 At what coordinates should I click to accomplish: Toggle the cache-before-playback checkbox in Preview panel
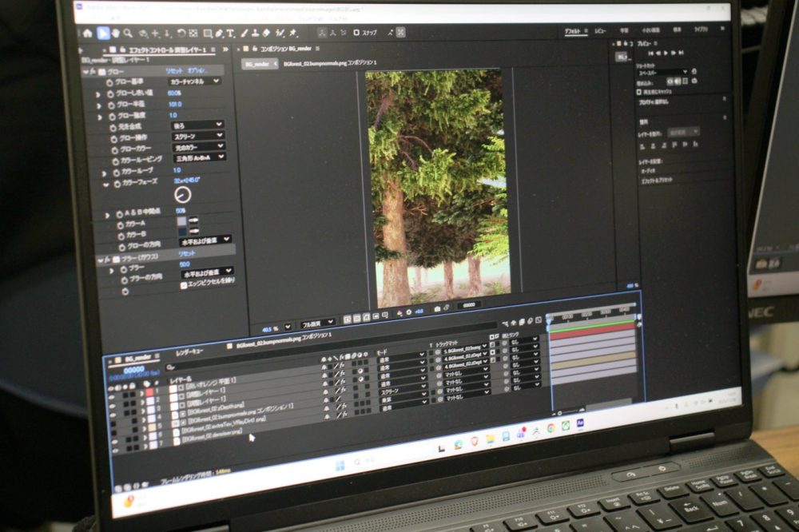639,91
